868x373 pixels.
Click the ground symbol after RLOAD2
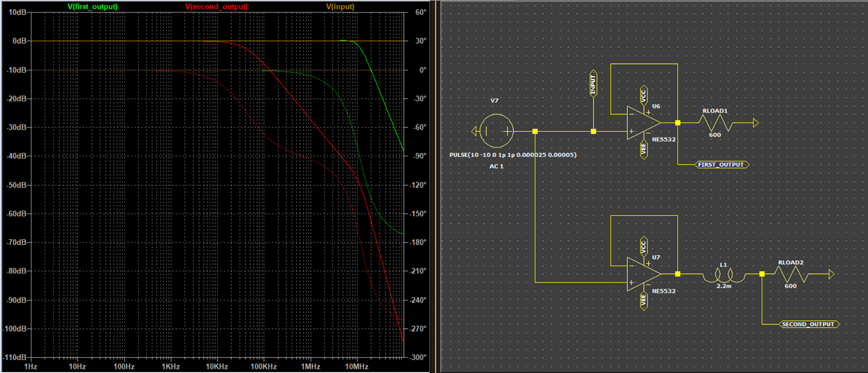(x=831, y=274)
